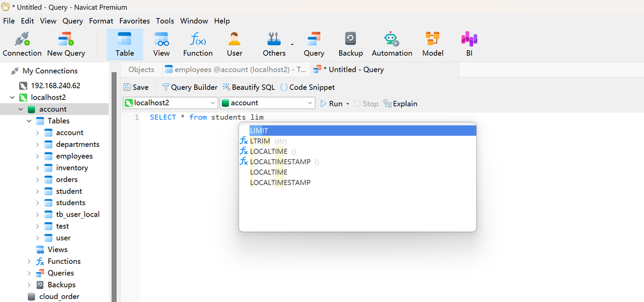644x302 pixels.
Task: Select the inventory table
Action: click(x=72, y=168)
